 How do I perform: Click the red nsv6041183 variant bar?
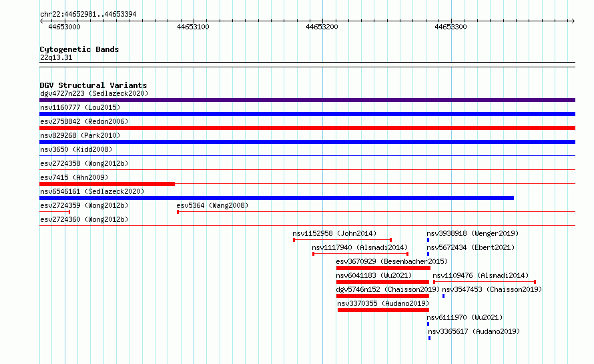[382, 282]
